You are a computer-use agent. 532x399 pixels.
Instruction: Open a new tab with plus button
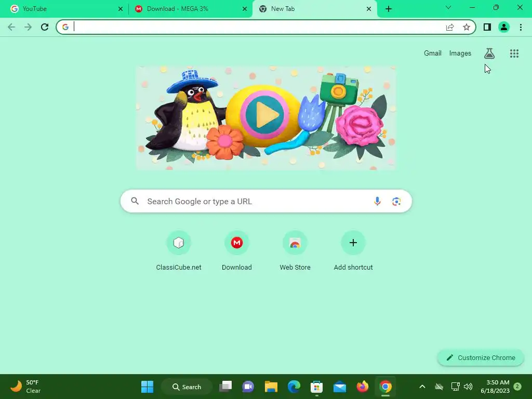click(x=389, y=9)
